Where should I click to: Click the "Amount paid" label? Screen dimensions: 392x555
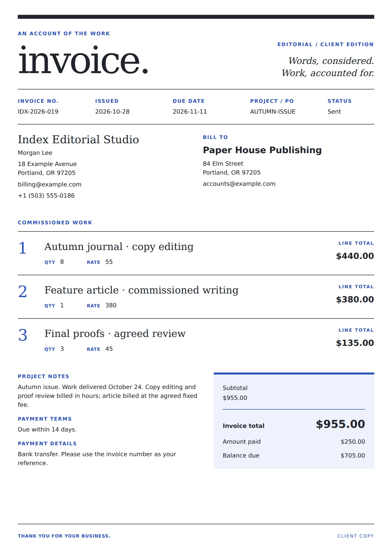[242, 442]
